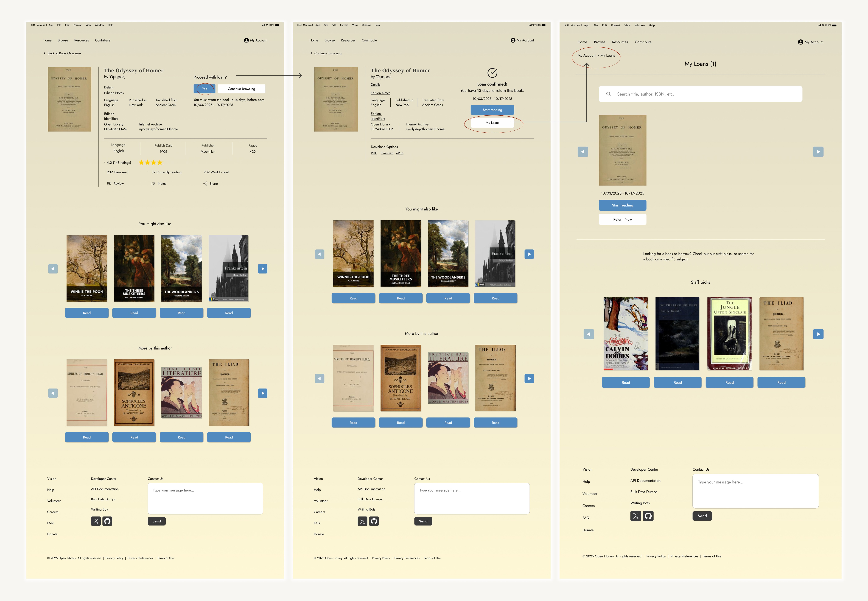This screenshot has width=868, height=601.
Task: Open the PDF download link
Action: coord(374,153)
